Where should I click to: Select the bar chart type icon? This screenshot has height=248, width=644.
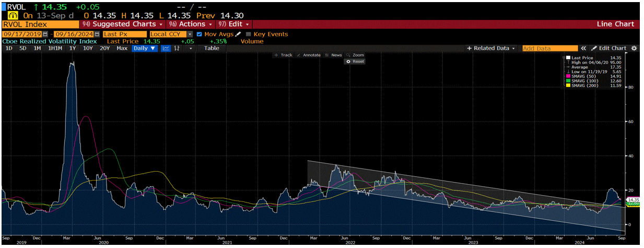(177, 48)
